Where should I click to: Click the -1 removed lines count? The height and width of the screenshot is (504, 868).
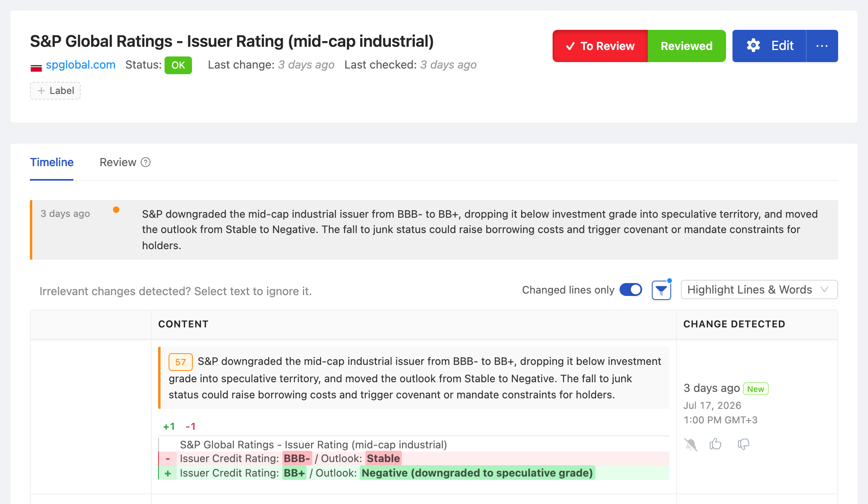190,427
